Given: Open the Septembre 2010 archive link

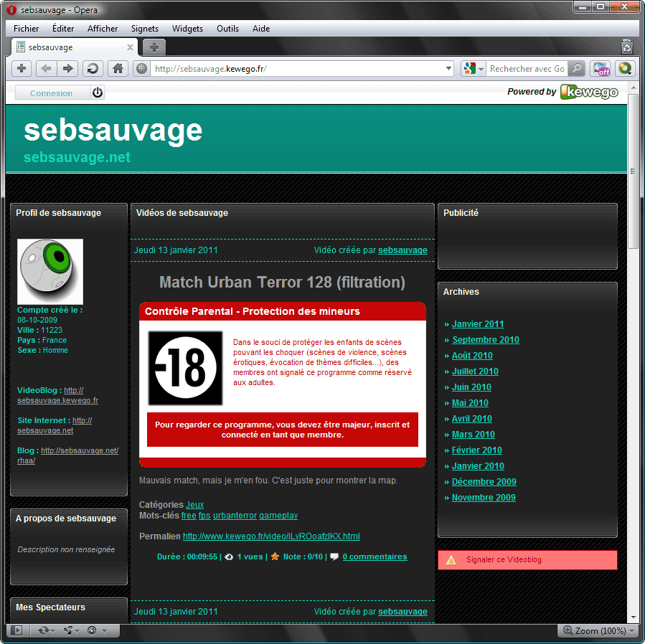Looking at the screenshot, I should [486, 340].
